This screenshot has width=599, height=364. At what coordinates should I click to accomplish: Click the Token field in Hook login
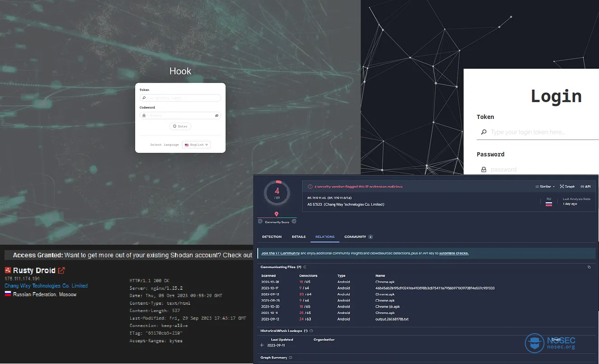[180, 98]
